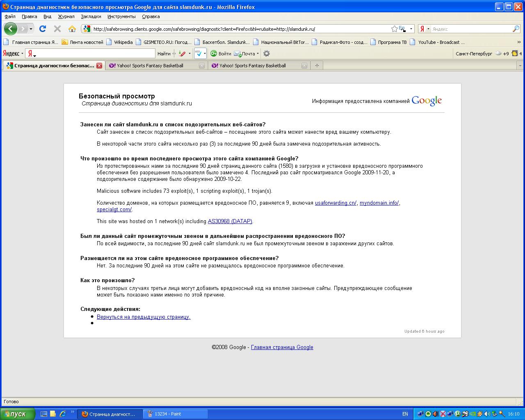Open the Яндекс toolbar logo dropdown
Viewport: 525px width, 420px height.
click(13, 54)
